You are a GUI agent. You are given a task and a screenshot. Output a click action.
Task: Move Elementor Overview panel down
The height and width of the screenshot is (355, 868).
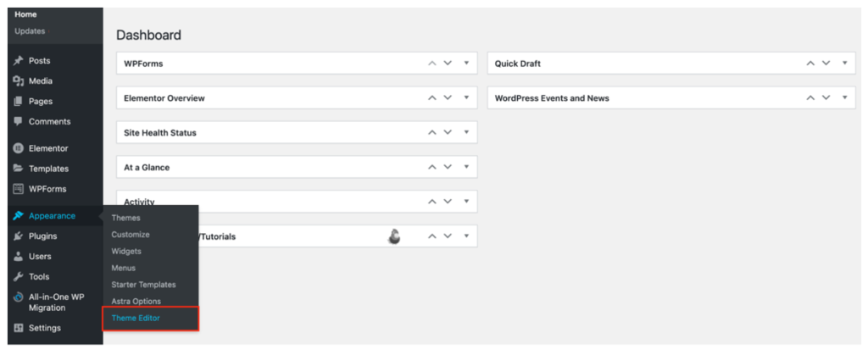tap(448, 98)
